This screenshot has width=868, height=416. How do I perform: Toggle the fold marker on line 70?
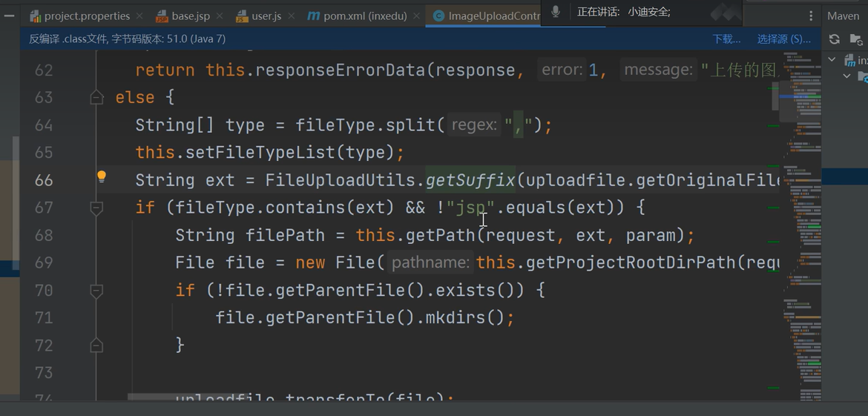96,290
